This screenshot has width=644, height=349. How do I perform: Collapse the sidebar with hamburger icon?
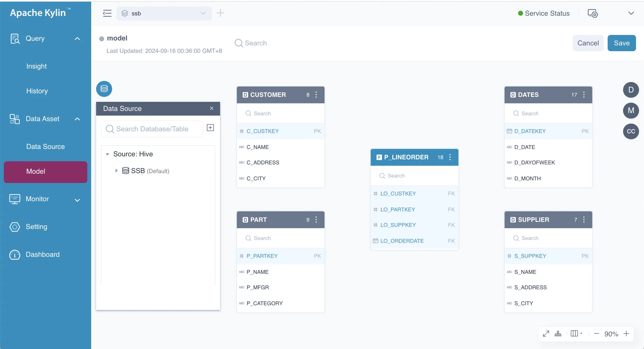pos(107,13)
